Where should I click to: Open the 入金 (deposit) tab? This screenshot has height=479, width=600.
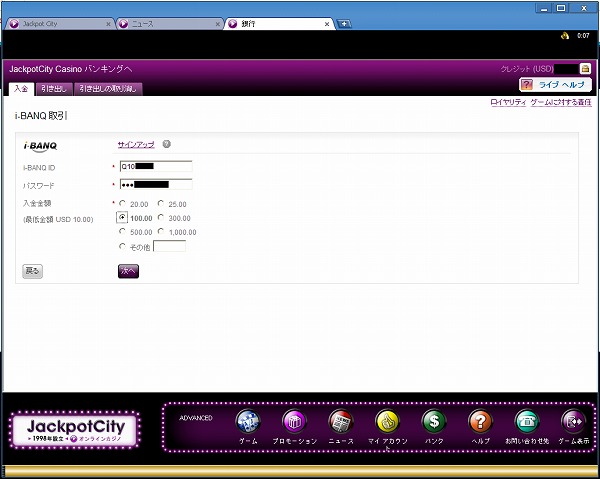[21, 89]
